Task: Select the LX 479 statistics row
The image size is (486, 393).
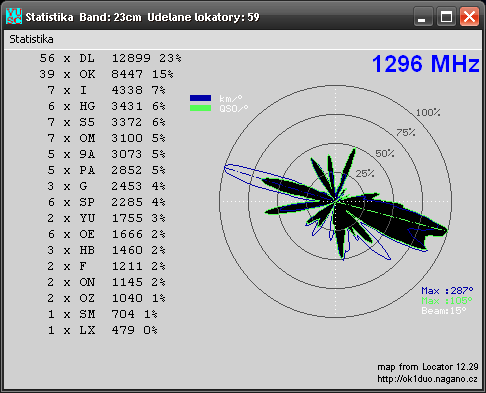Action: click(102, 330)
